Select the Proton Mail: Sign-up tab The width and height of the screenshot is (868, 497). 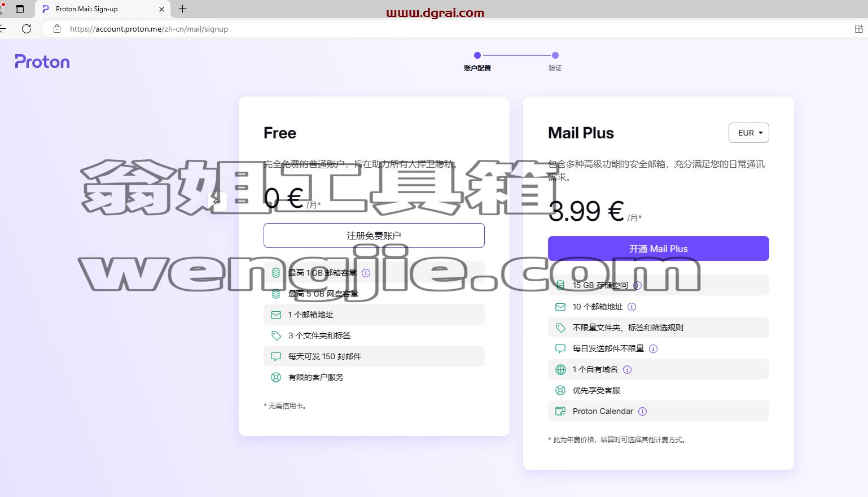click(102, 9)
